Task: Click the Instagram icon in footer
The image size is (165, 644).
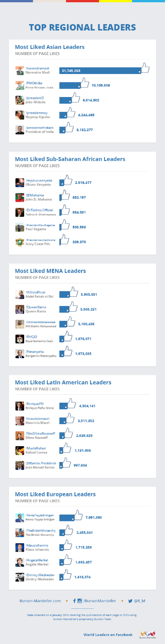Action: point(80,601)
